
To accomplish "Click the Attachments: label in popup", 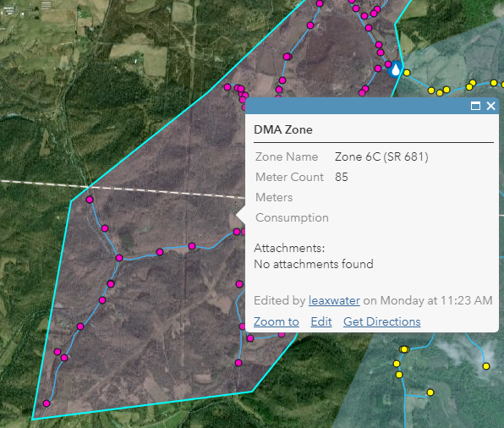I will click(289, 248).
